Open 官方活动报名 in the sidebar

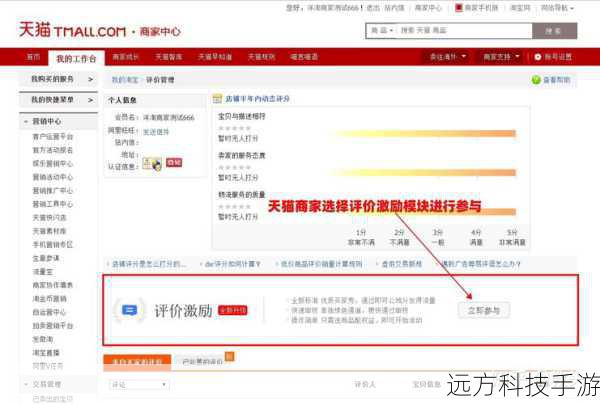pyautogui.click(x=52, y=150)
